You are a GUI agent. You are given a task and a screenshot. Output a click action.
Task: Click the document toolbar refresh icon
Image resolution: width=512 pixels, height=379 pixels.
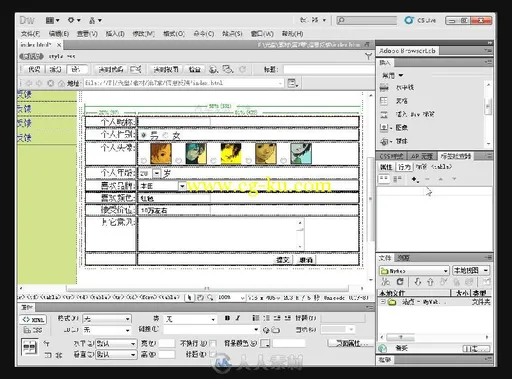[x=242, y=69]
